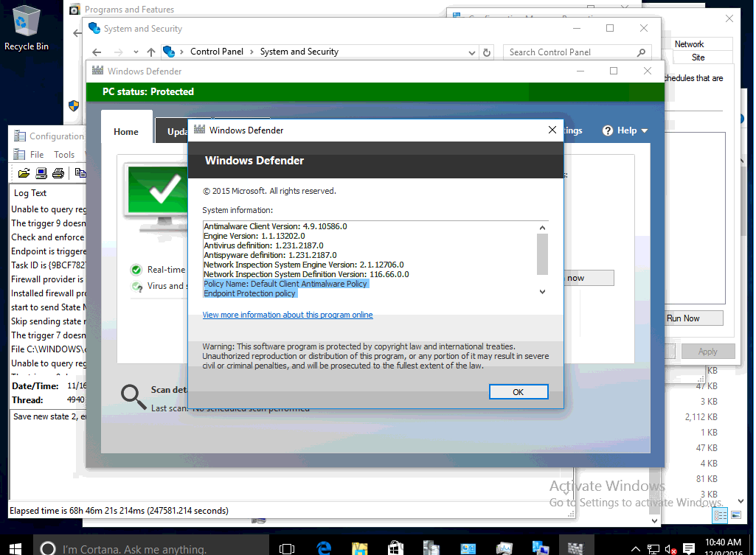
Task: Click OK in the About dialog
Action: coord(519,392)
